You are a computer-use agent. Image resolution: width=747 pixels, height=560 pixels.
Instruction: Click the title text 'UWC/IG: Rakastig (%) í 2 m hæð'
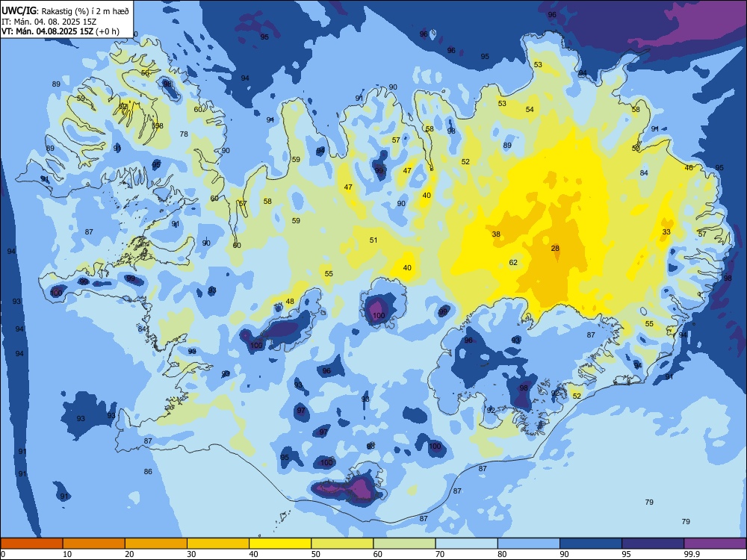pos(65,11)
